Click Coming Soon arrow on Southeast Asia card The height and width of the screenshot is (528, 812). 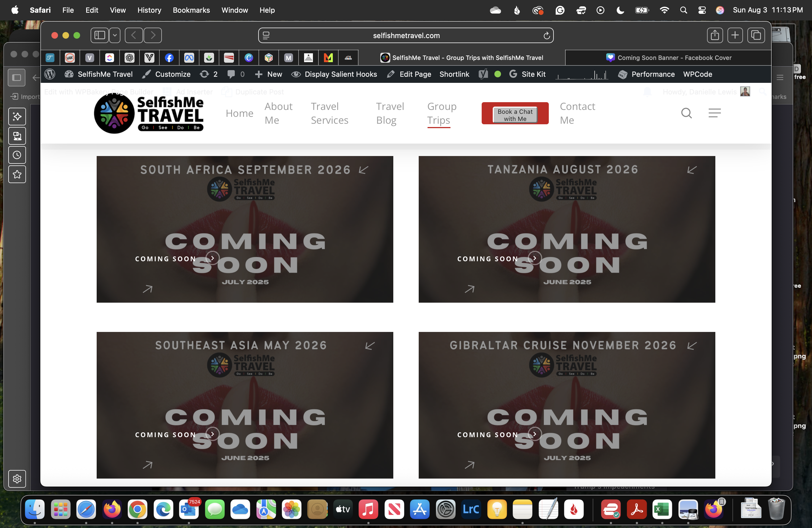(212, 434)
